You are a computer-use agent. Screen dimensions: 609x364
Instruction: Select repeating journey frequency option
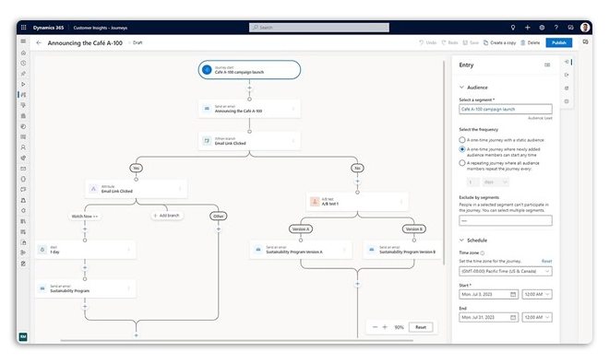point(462,163)
